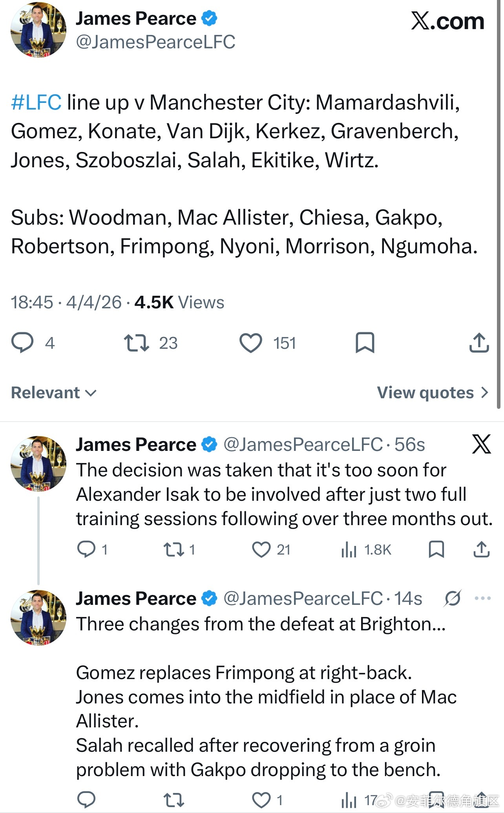Like the Three changes from Brighton tweet
This screenshot has height=813, width=504.
(x=261, y=800)
